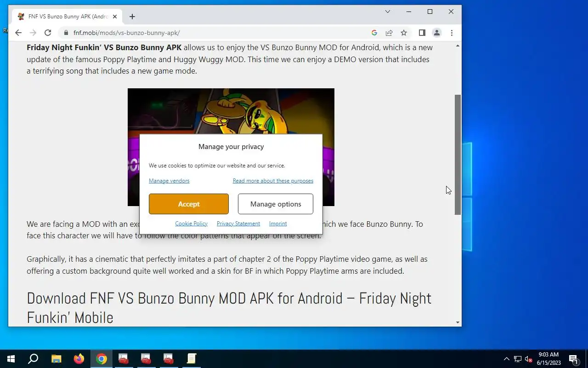Viewport: 588px width, 368px height.
Task: Open the Privacy Statement link
Action: 238,224
